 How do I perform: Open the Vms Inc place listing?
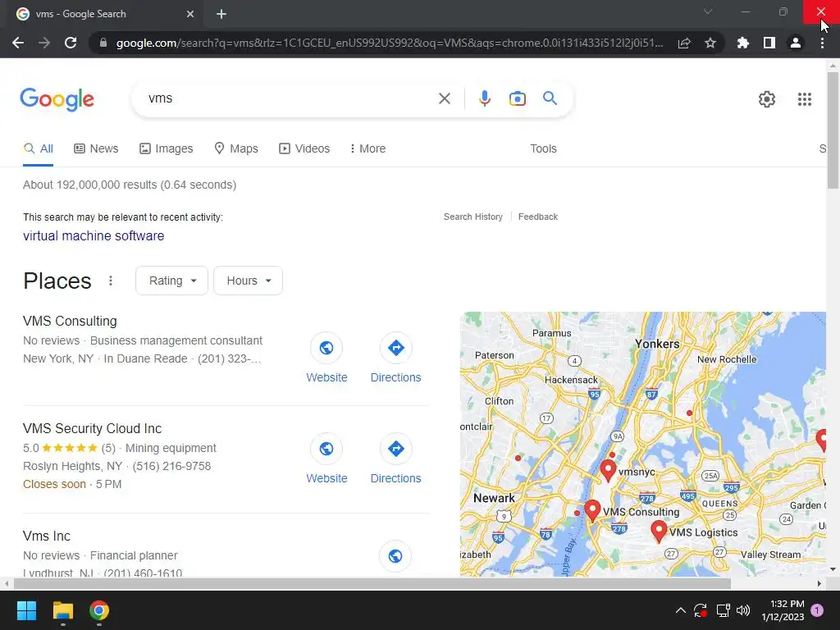47,536
